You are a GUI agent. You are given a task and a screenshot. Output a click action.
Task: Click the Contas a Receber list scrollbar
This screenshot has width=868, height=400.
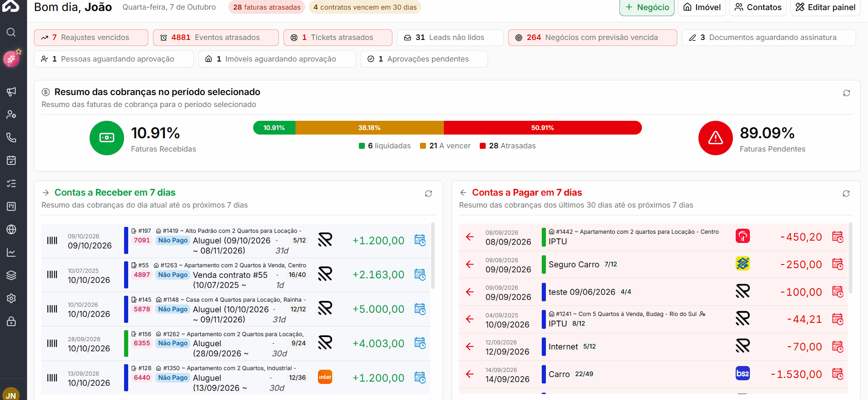pyautogui.click(x=433, y=256)
